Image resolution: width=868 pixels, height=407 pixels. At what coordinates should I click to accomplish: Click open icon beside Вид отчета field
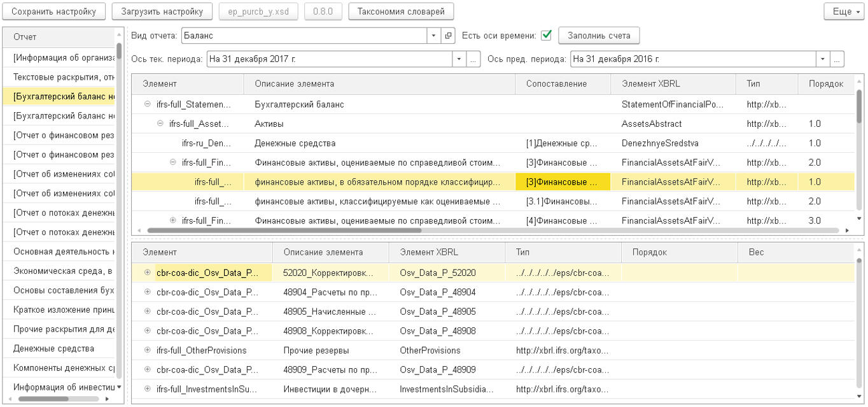click(449, 36)
